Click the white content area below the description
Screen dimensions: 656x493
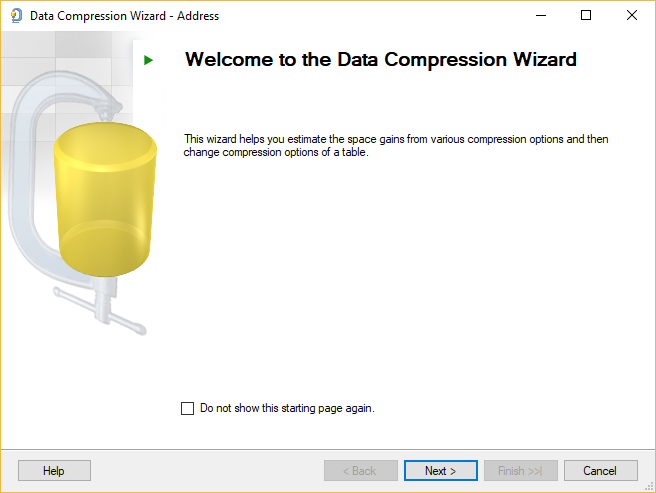(400, 280)
